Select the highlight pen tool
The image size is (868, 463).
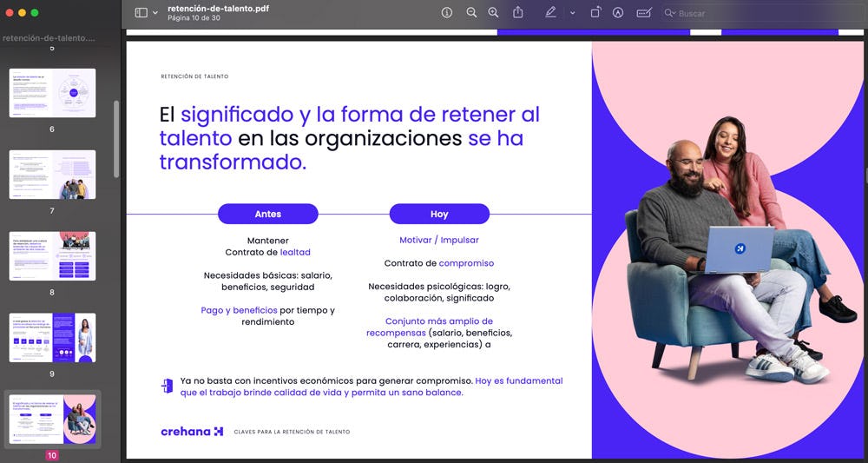tap(550, 13)
